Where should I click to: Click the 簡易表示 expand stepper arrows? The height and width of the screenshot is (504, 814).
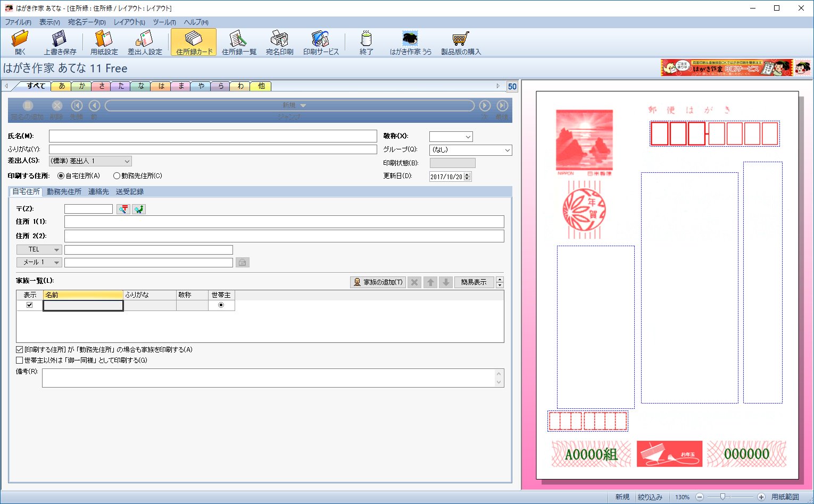click(x=500, y=282)
